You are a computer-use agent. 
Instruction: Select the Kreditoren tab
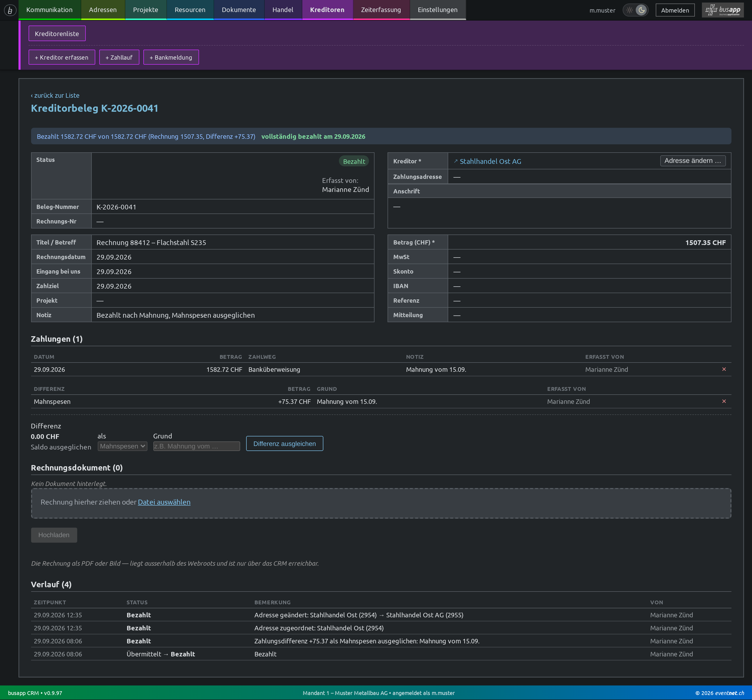[x=327, y=10]
